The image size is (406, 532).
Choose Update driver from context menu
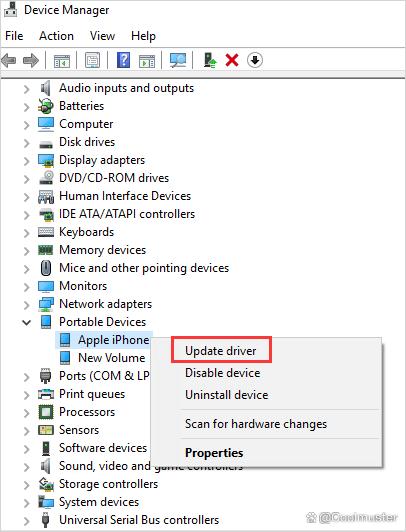coord(221,351)
